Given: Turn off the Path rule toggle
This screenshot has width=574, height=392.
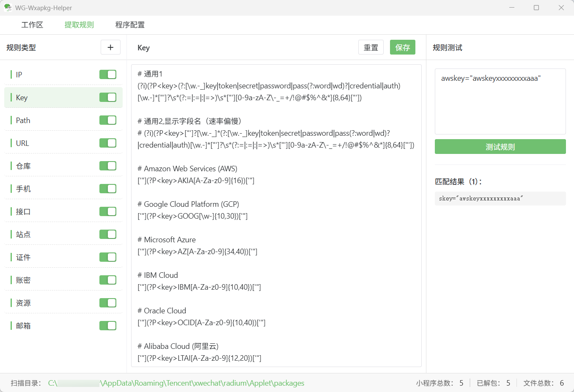Looking at the screenshot, I should point(107,120).
